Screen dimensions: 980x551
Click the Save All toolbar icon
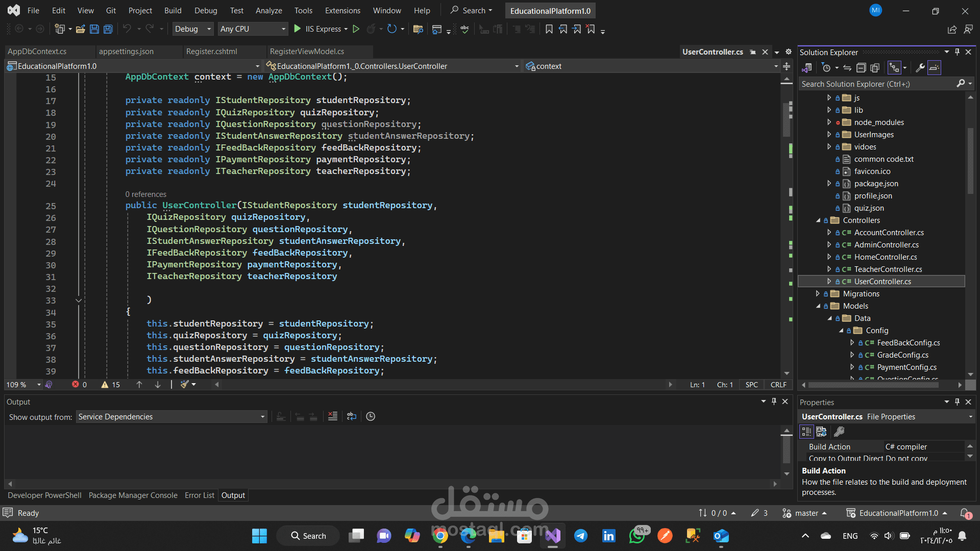[108, 29]
